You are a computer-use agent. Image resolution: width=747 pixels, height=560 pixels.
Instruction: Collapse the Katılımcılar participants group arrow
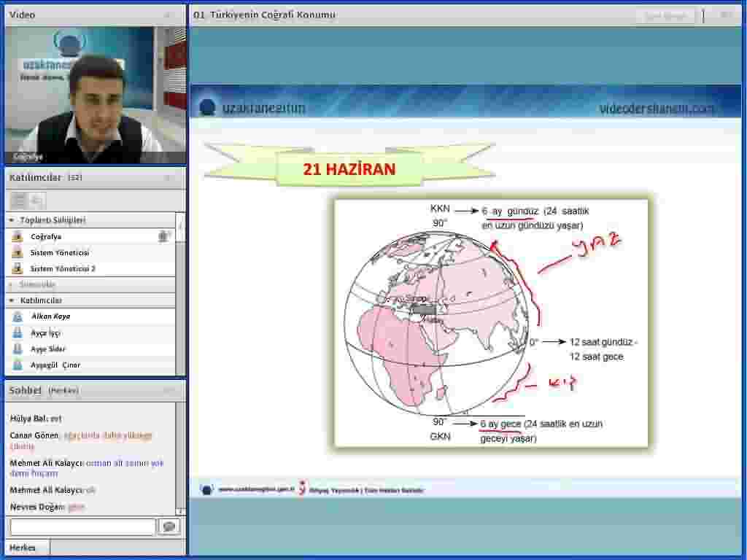[12, 300]
